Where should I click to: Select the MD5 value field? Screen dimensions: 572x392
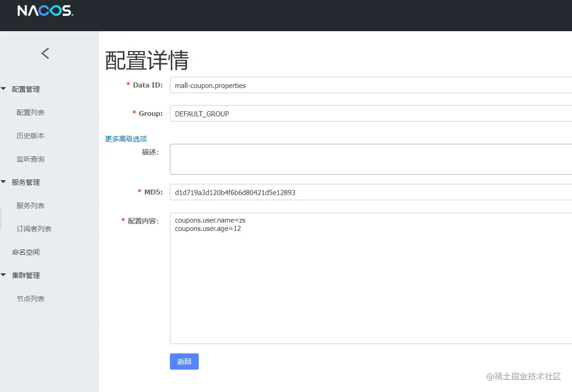tap(371, 192)
